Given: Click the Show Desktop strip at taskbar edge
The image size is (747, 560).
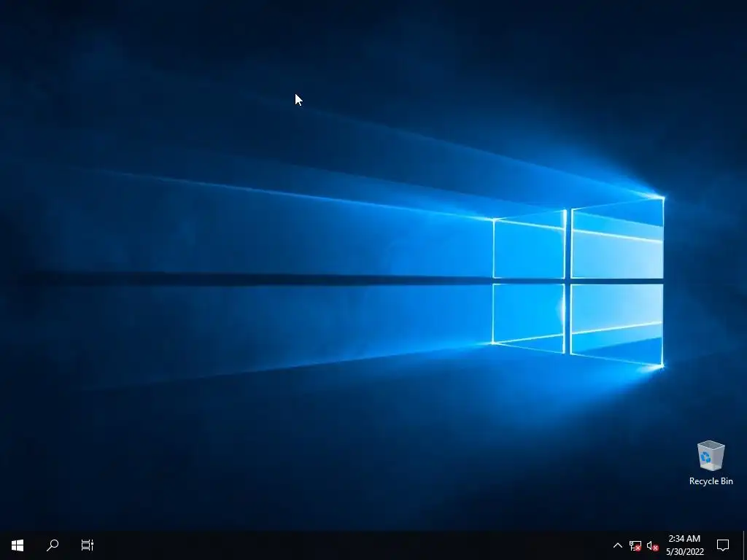Looking at the screenshot, I should click(x=745, y=545).
